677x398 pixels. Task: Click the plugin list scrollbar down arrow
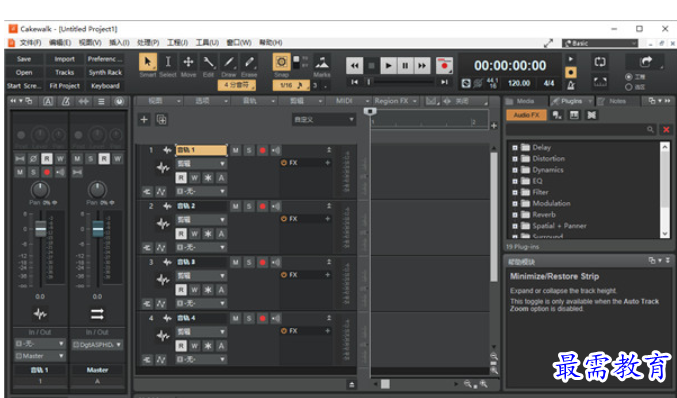(x=665, y=234)
